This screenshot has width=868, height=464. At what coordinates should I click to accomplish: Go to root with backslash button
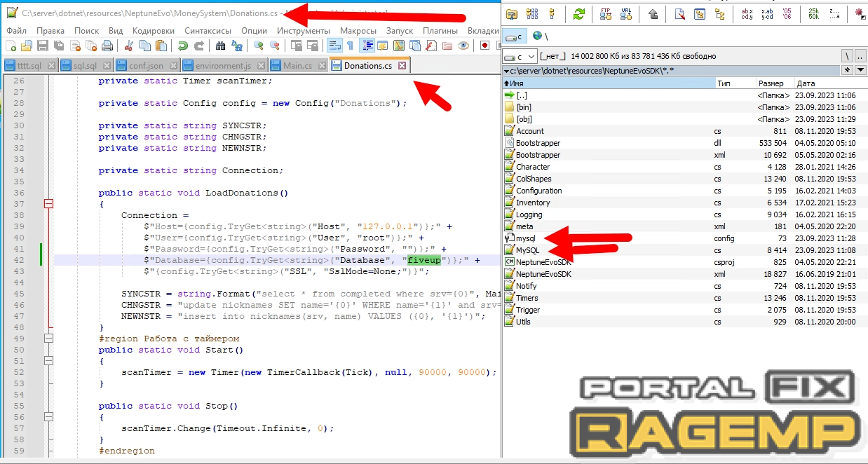click(x=848, y=56)
